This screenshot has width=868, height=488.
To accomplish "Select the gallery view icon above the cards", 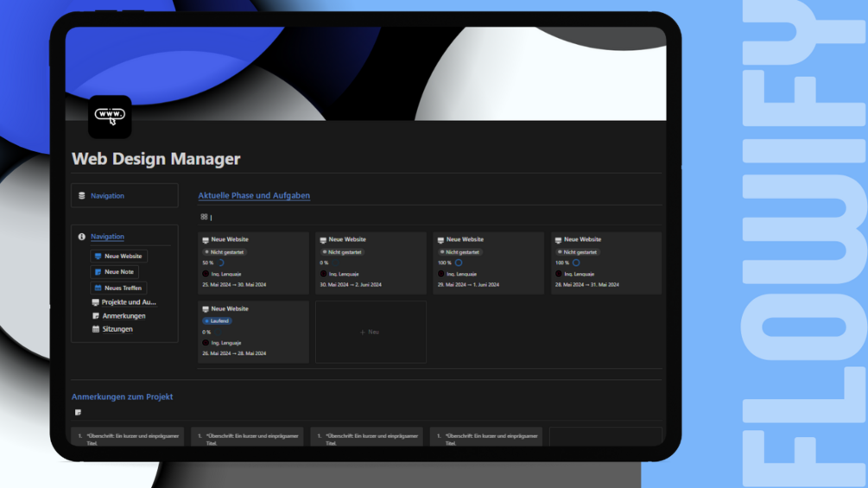I will pyautogui.click(x=205, y=217).
